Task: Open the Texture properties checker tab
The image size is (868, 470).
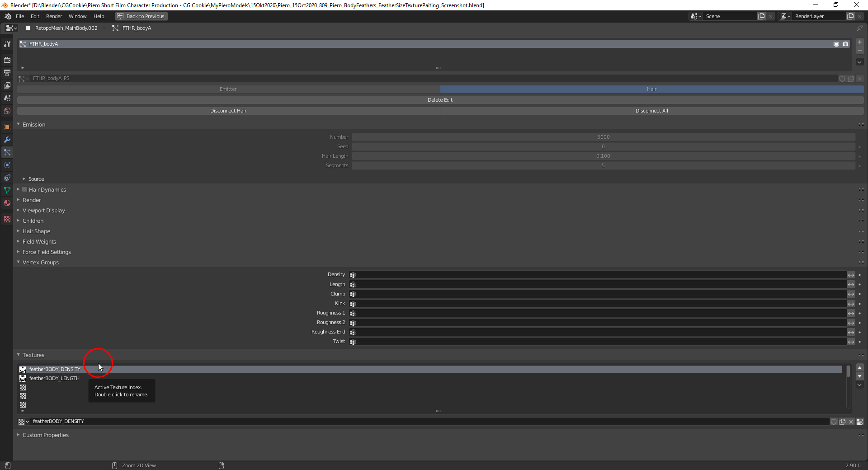Action: pyautogui.click(x=7, y=219)
